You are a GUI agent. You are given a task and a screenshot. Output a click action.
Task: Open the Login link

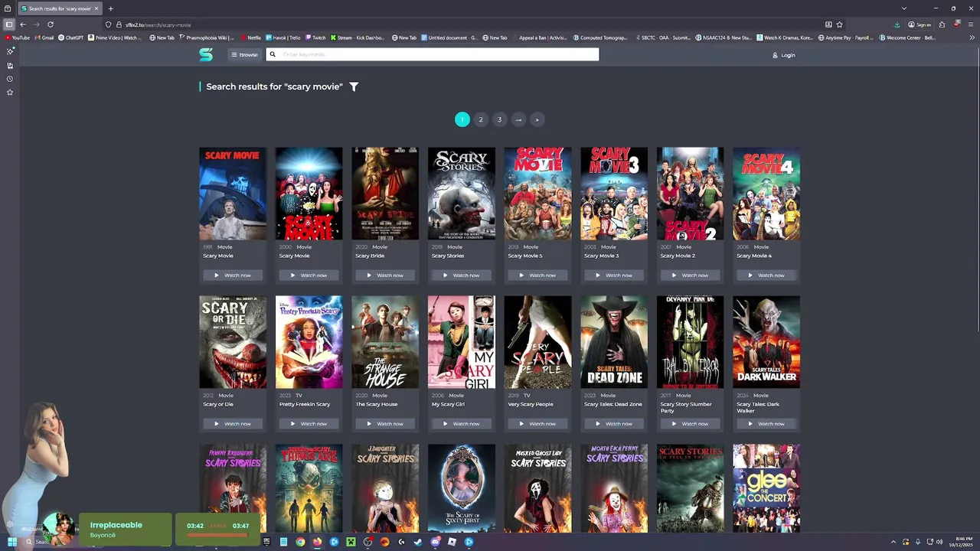[x=783, y=55]
